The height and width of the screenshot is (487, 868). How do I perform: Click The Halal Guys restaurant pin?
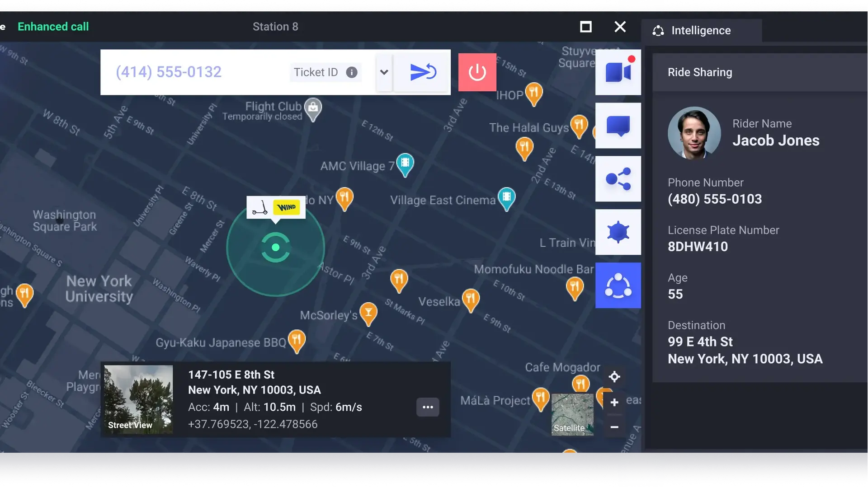[x=579, y=126]
